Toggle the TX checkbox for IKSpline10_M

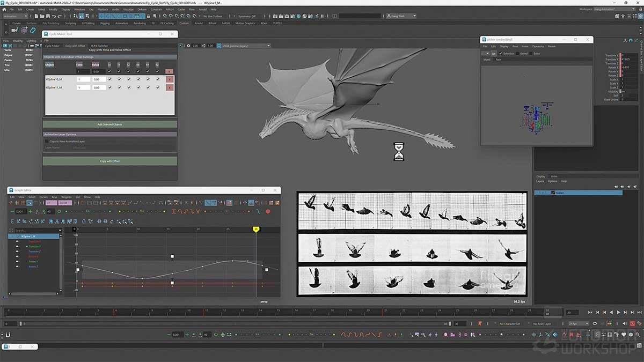click(110, 79)
